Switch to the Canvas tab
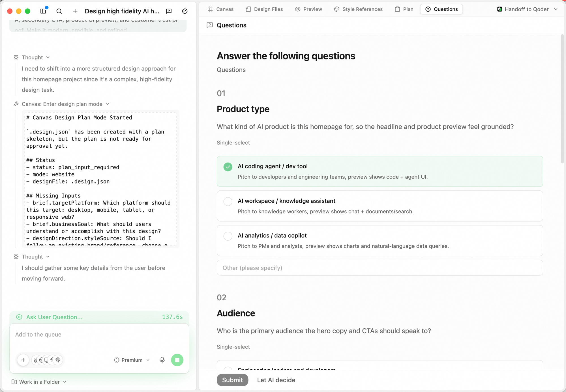The height and width of the screenshot is (392, 566). click(221, 9)
